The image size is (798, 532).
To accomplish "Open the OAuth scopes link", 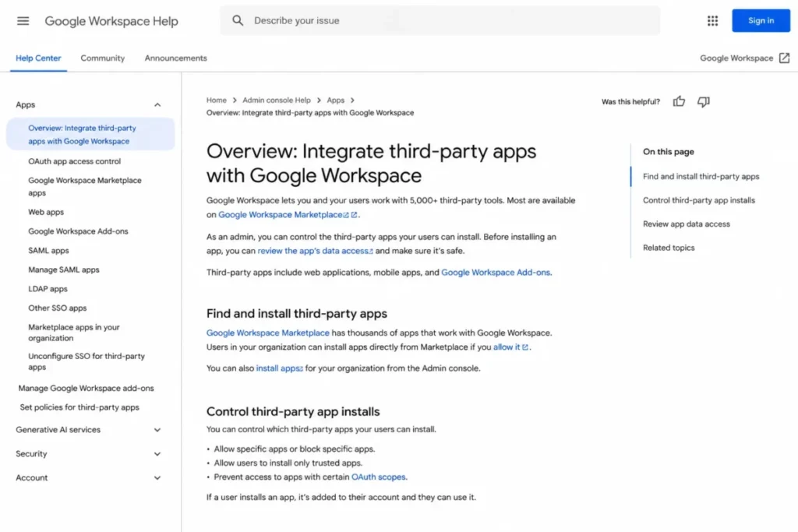I will [378, 477].
